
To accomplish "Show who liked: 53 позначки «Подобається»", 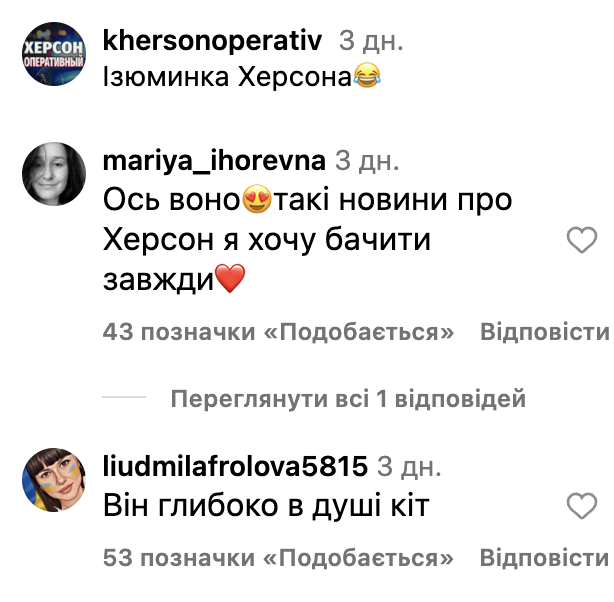I will tap(278, 558).
